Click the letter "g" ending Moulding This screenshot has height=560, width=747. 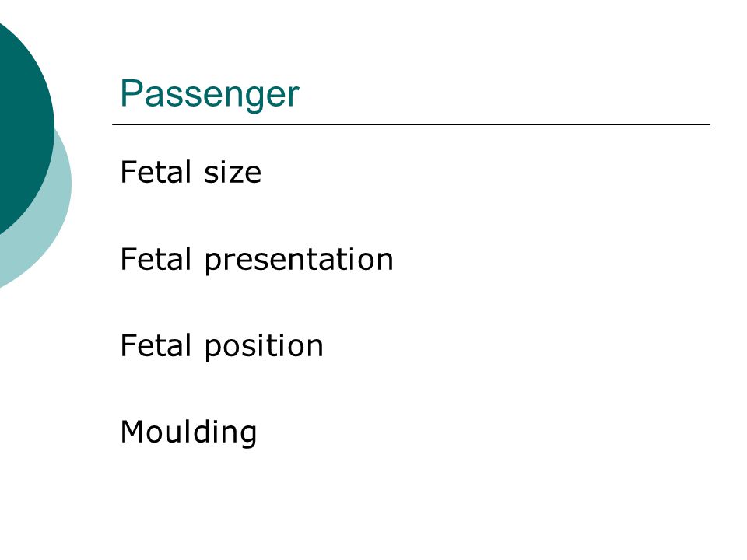click(248, 436)
